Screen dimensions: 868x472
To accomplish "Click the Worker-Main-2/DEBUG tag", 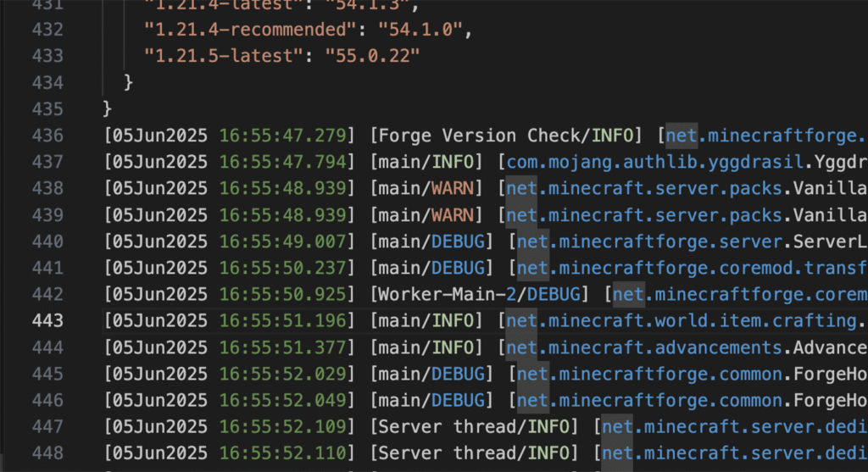I will (x=480, y=294).
